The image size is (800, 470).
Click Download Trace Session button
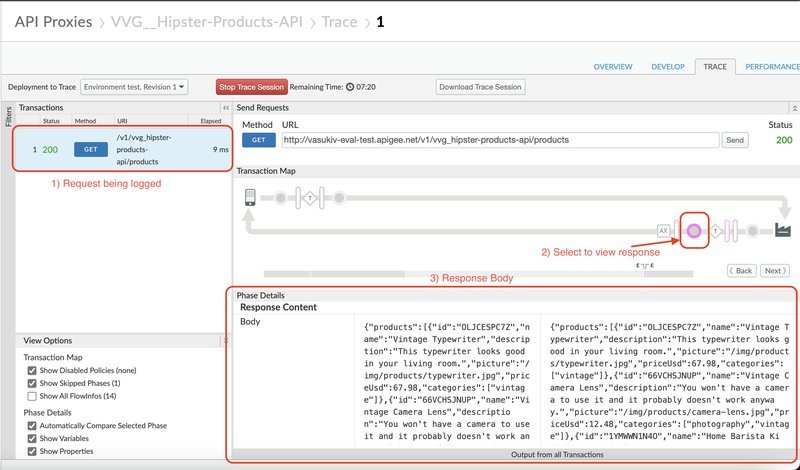coord(480,87)
